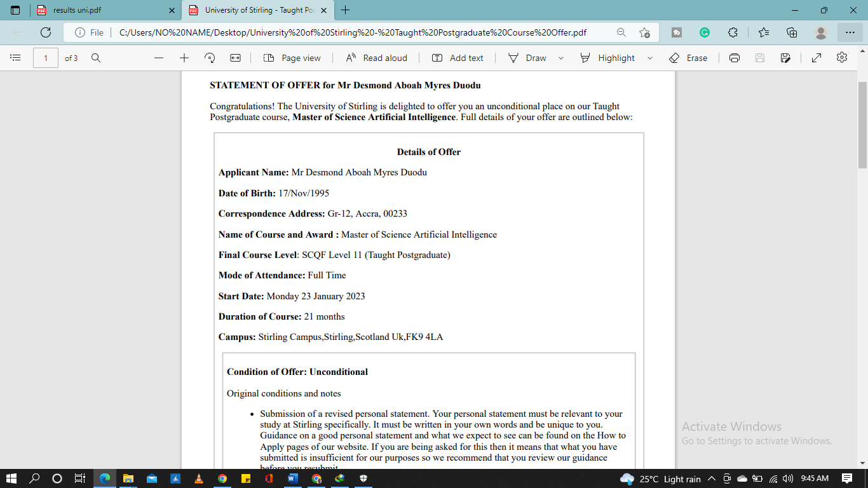
Task: Open the Wi-Fi network settings
Action: (x=773, y=478)
